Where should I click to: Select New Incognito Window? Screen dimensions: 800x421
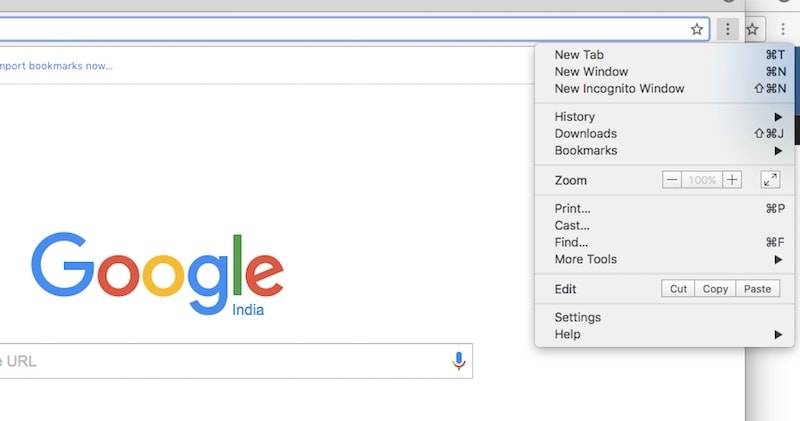[x=619, y=89]
